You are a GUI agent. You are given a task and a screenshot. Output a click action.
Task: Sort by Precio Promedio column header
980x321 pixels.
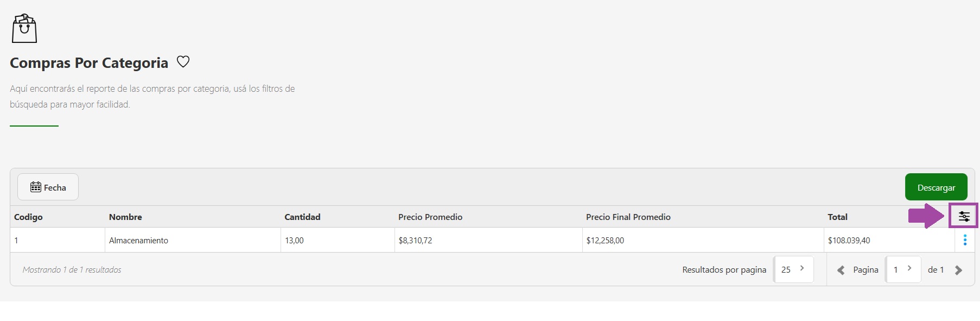430,217
